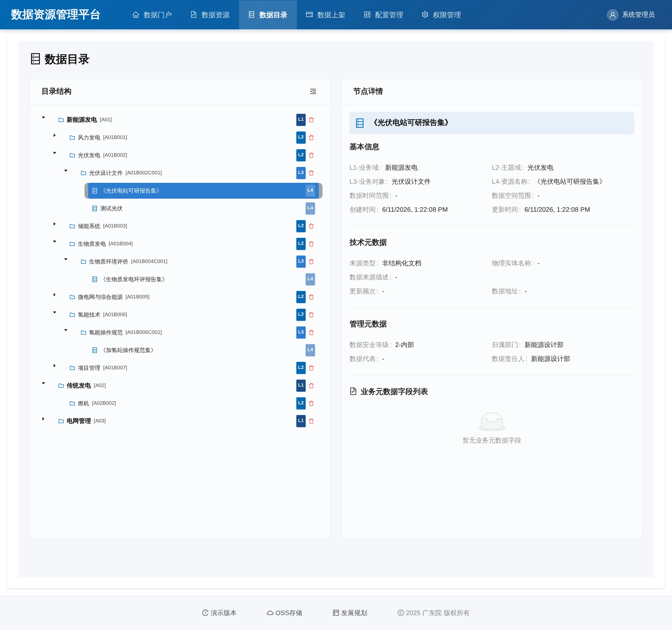This screenshot has width=672, height=630.
Task: Click trash icon for 传统发电 [A02]
Action: pyautogui.click(x=311, y=386)
